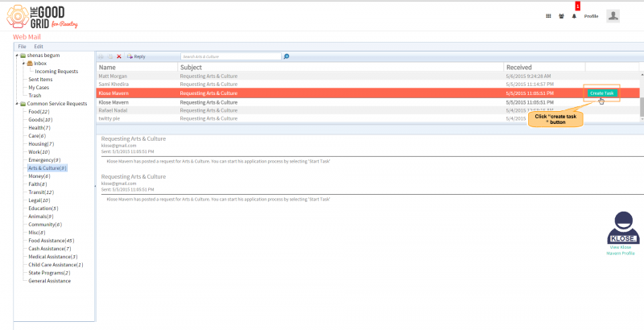Open the apps grid icon

tap(548, 16)
